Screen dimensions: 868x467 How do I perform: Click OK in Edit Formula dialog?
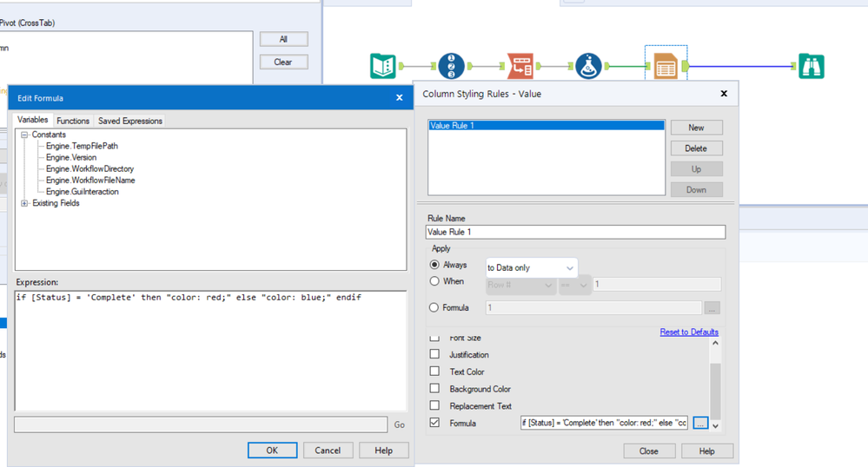(272, 451)
